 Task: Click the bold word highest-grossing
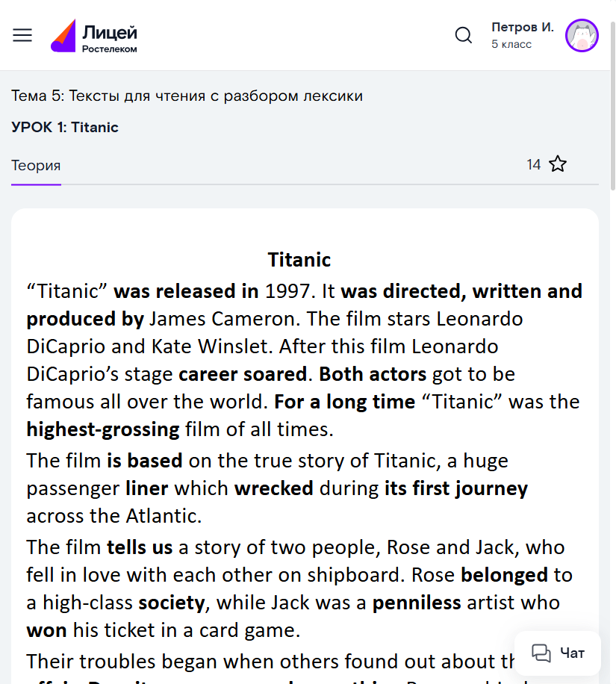[103, 429]
